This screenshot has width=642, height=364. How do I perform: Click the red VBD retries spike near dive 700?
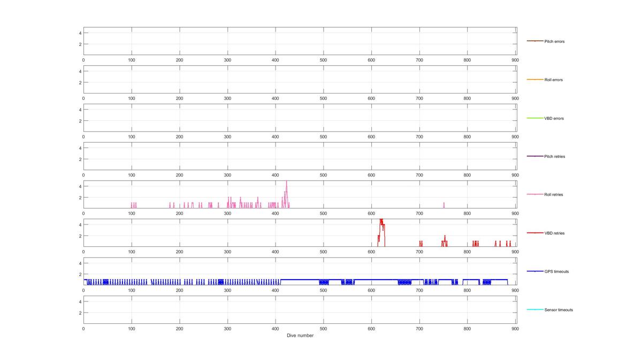421,244
